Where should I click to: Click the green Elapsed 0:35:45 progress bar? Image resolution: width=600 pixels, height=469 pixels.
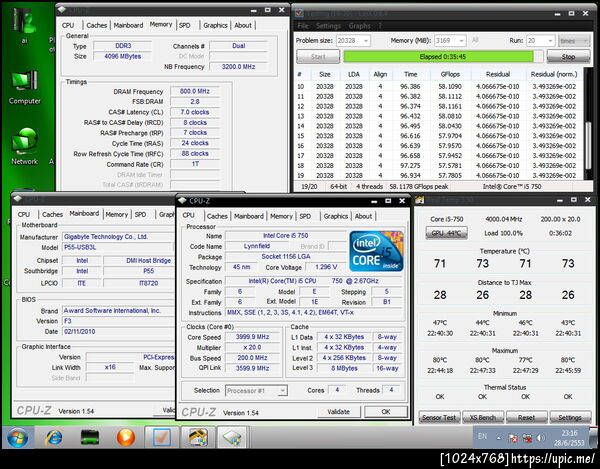tap(443, 57)
